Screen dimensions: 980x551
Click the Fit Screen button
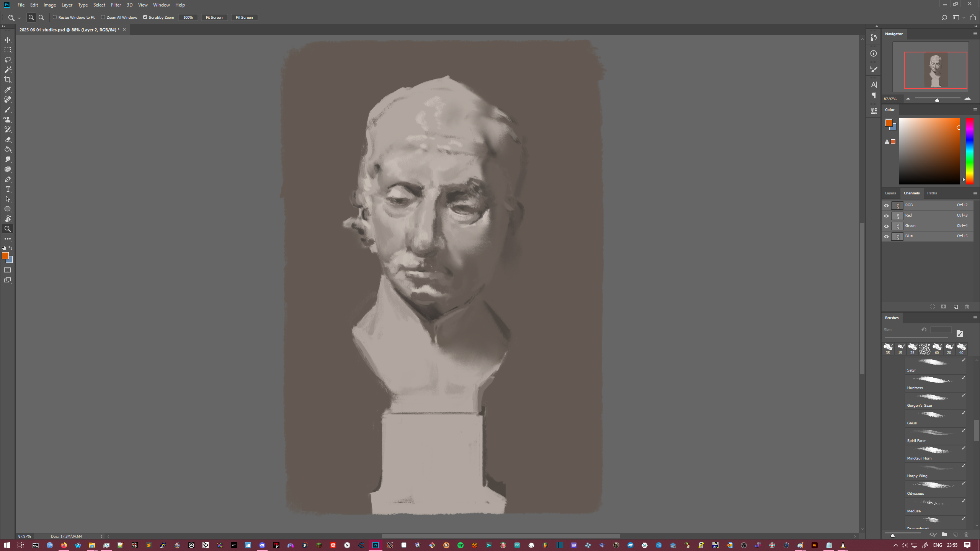pos(214,17)
